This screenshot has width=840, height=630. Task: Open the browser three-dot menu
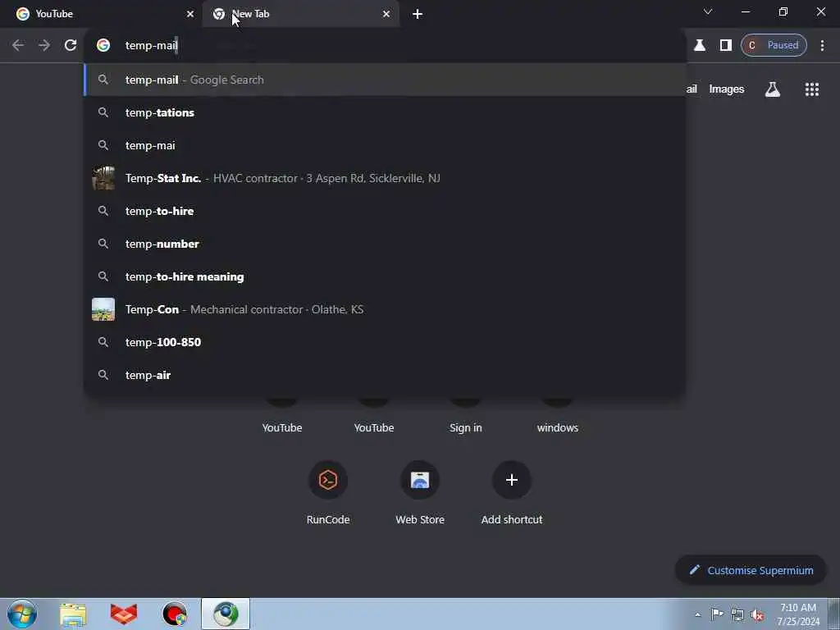(822, 45)
